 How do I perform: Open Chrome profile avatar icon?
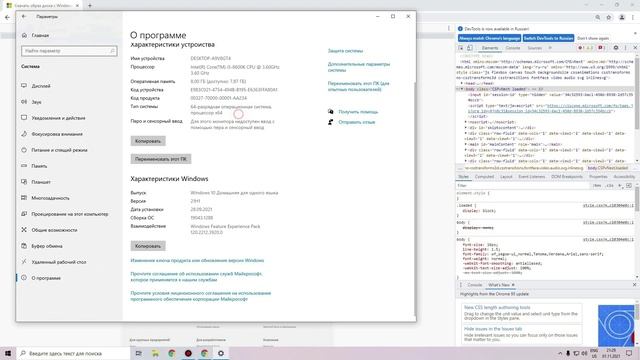click(622, 18)
